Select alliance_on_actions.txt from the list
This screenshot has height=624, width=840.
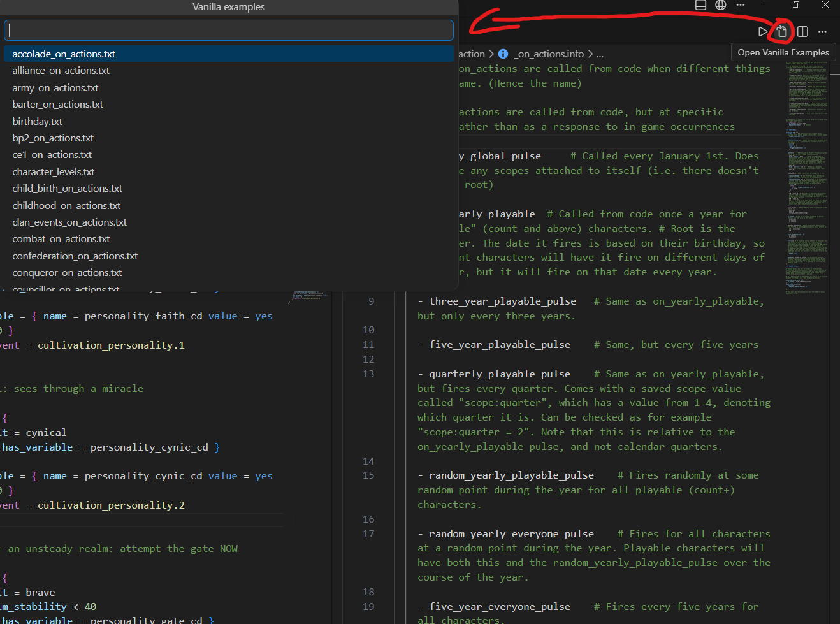pos(229,71)
